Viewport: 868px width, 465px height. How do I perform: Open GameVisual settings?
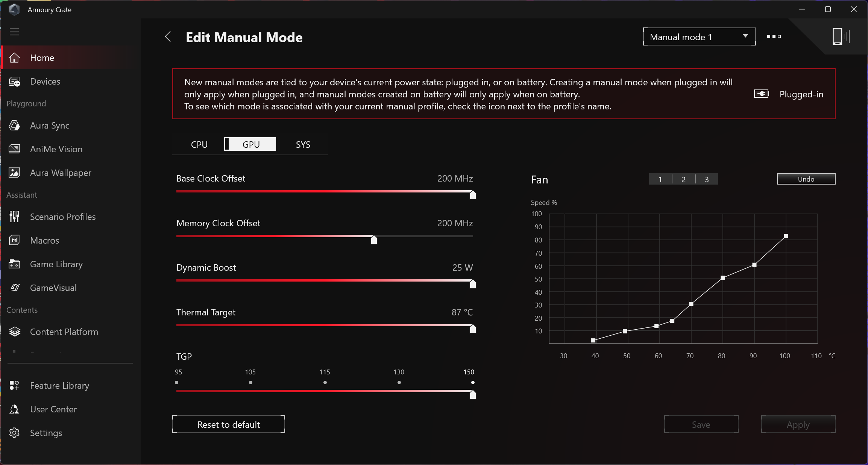coord(53,288)
